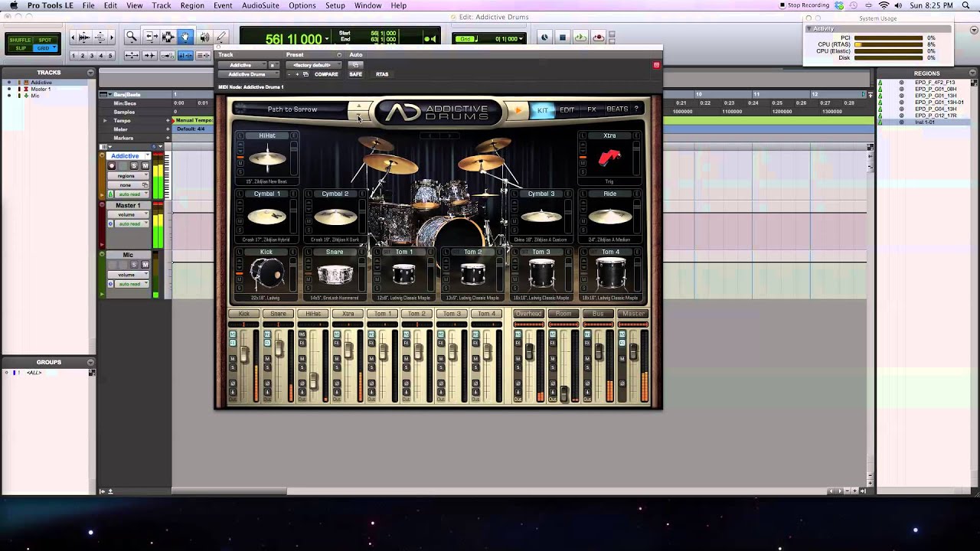Click the Ride cymbal image
This screenshot has width=980, height=551.
click(609, 217)
